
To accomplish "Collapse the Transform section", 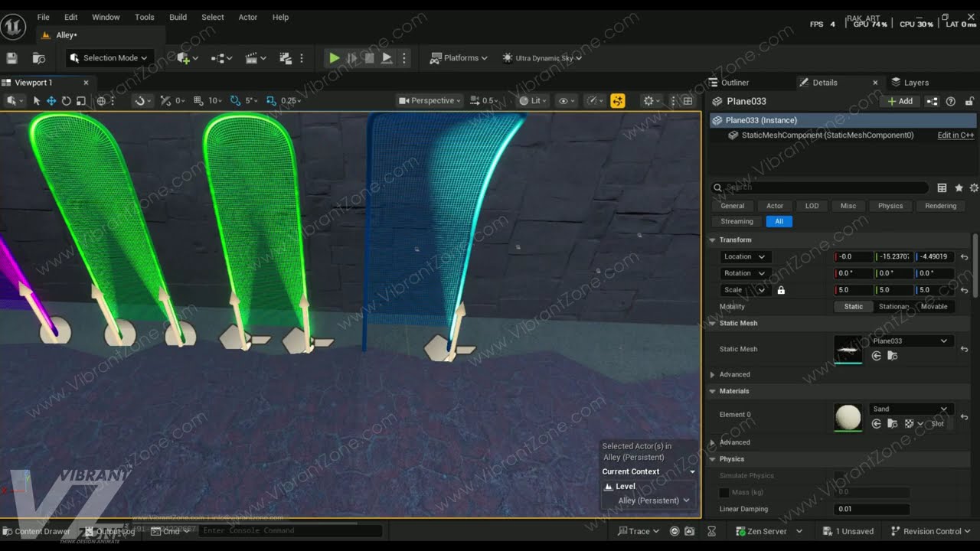I will (713, 240).
